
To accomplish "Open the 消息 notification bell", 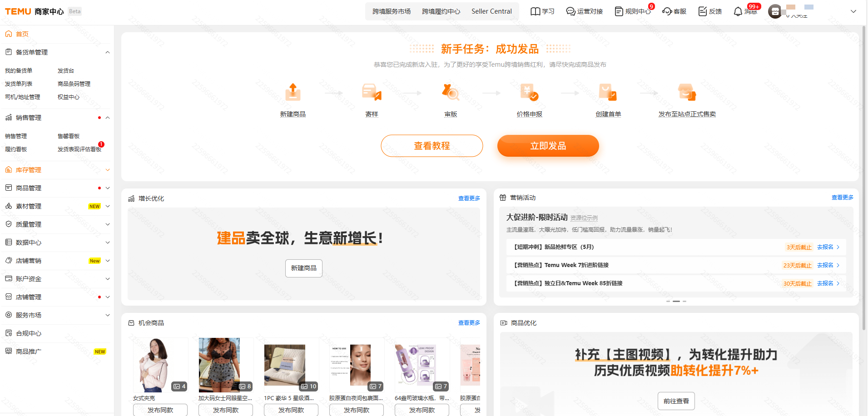I will (x=738, y=11).
